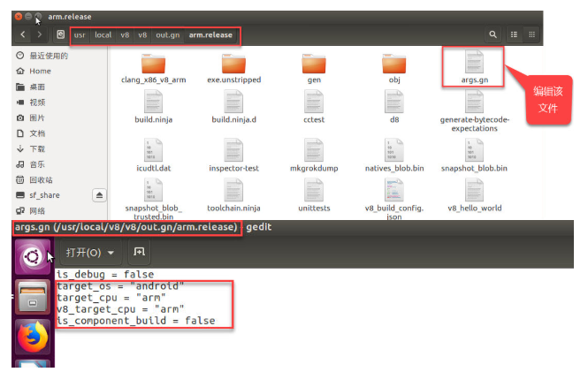Click the line is_component_build = false
The width and height of the screenshot is (588, 372).
136,321
